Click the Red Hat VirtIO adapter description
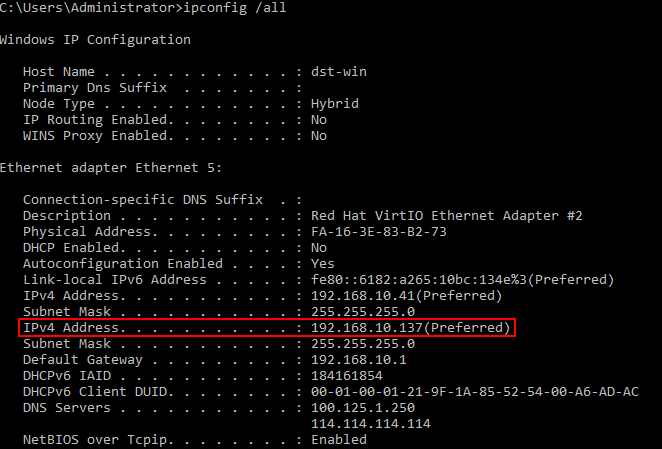Image resolution: width=662 pixels, height=449 pixels. (446, 216)
